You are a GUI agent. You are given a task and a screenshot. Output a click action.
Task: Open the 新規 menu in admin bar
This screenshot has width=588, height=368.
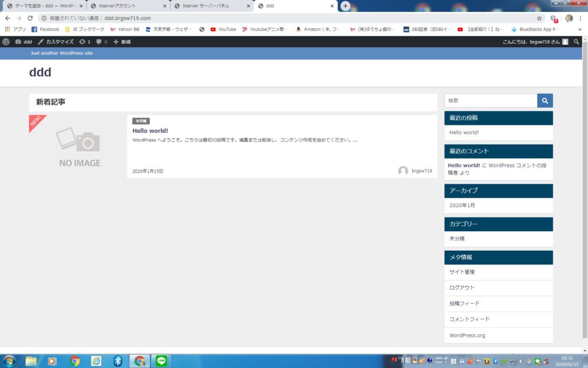pyautogui.click(x=122, y=42)
